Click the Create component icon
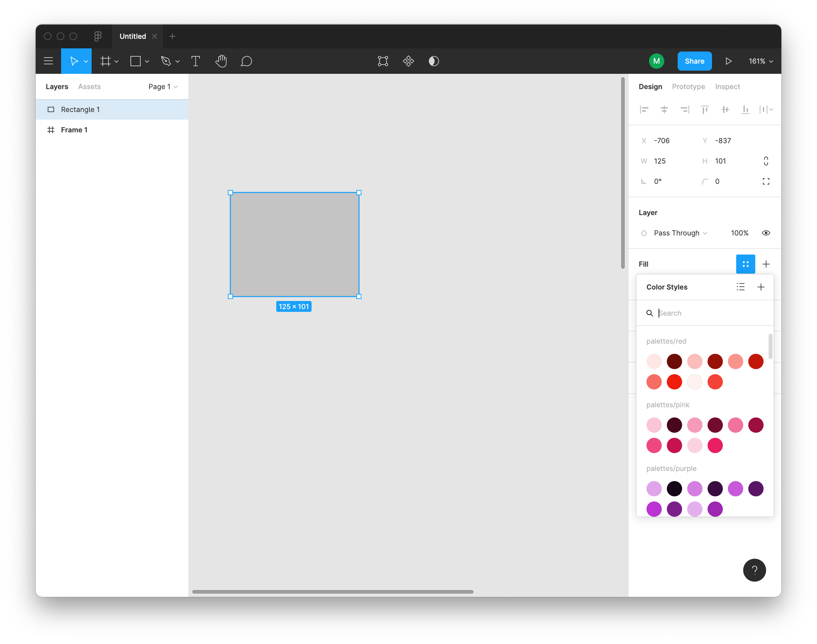 (x=408, y=61)
